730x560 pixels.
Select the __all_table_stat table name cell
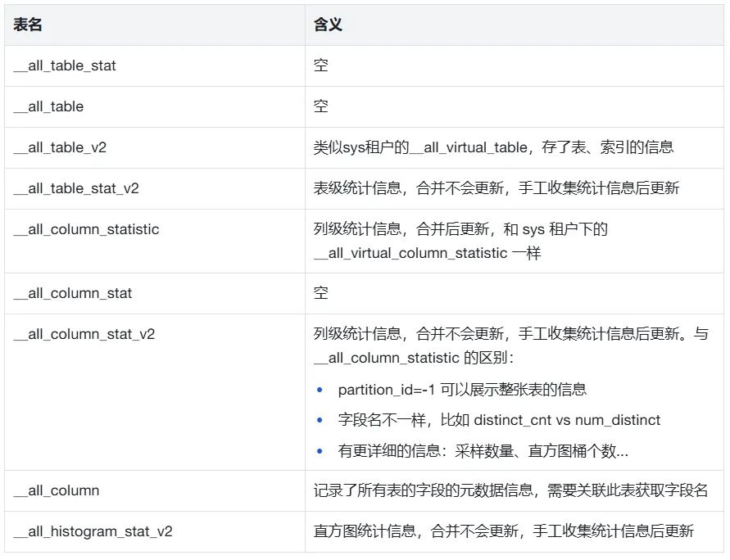pyautogui.click(x=65, y=65)
